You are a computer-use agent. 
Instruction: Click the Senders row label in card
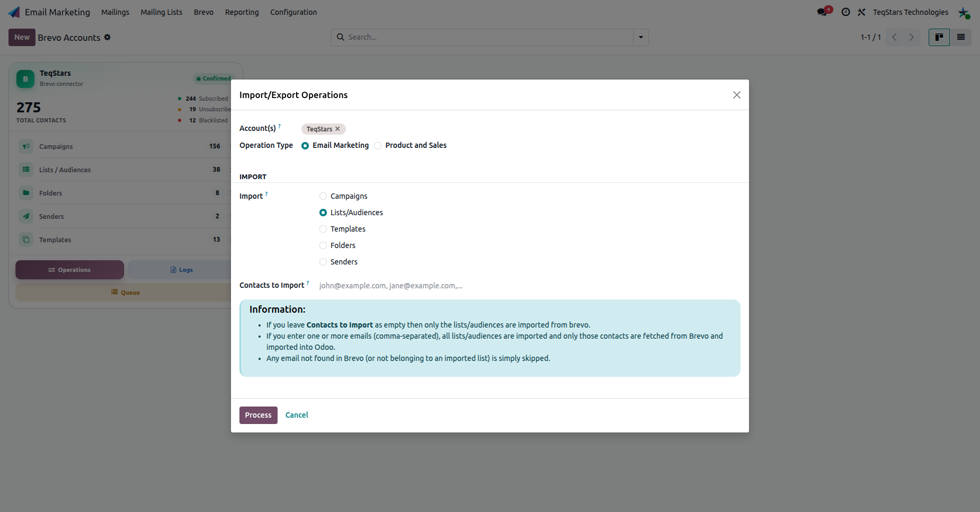pyautogui.click(x=51, y=216)
